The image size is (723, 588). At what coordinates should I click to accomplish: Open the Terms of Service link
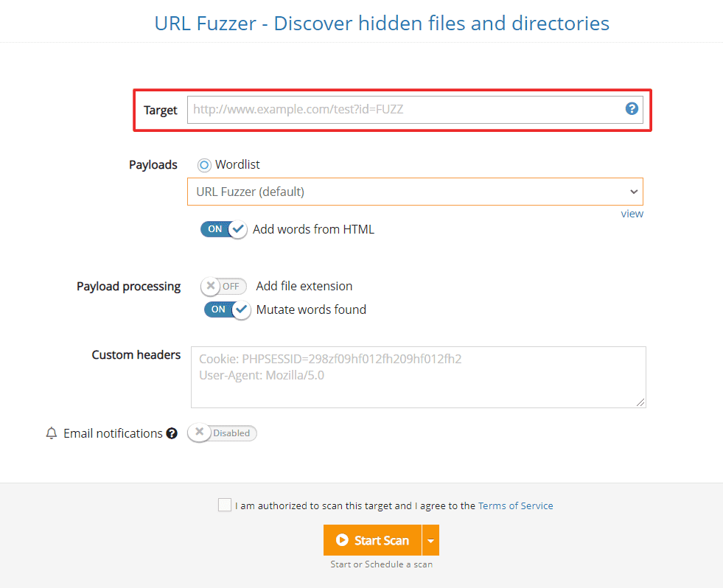tap(515, 505)
